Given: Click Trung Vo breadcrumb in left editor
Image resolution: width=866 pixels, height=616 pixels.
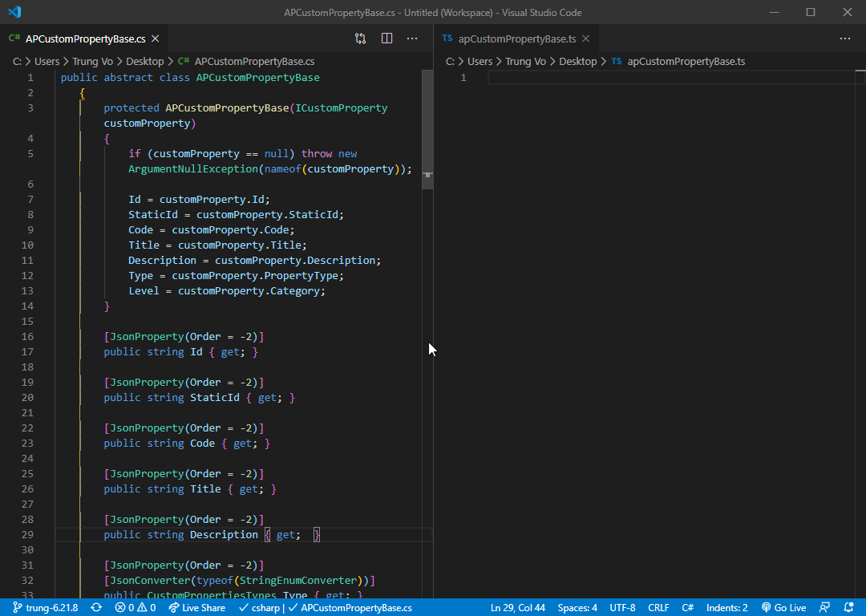Looking at the screenshot, I should [x=92, y=61].
